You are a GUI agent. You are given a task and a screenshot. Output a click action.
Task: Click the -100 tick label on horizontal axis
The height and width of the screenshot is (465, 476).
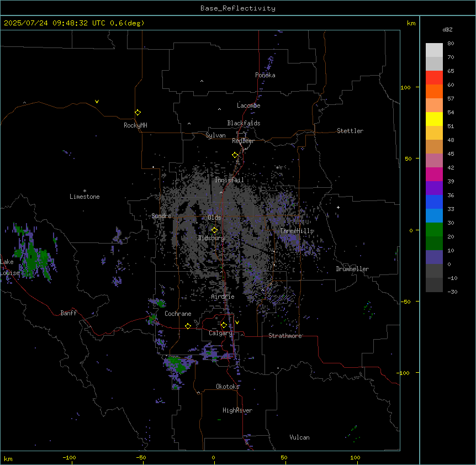(x=69, y=457)
